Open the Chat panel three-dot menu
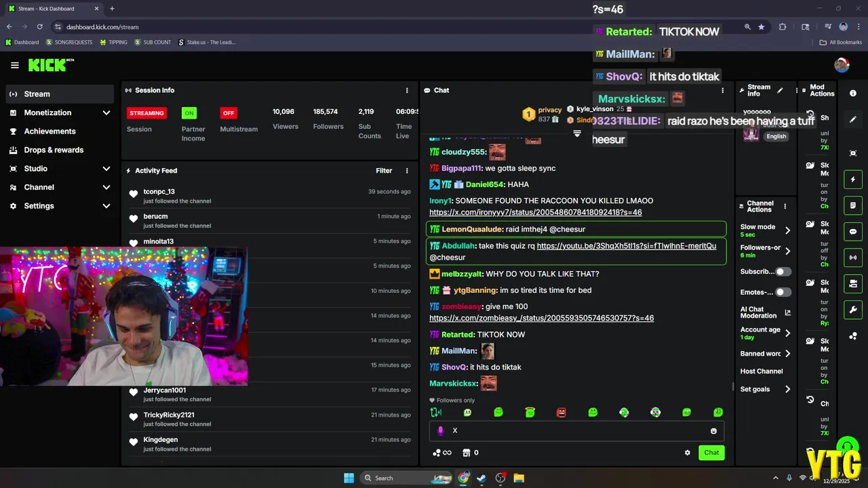 (x=722, y=90)
